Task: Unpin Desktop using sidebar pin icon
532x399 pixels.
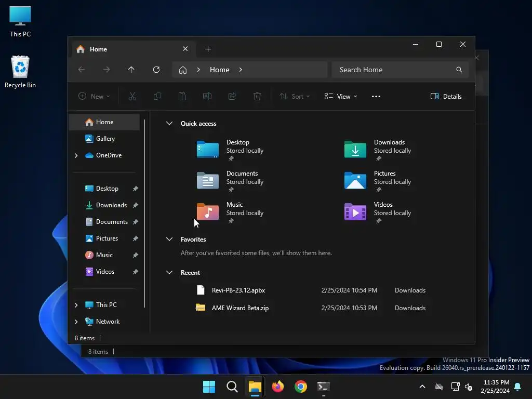Action: click(x=136, y=189)
